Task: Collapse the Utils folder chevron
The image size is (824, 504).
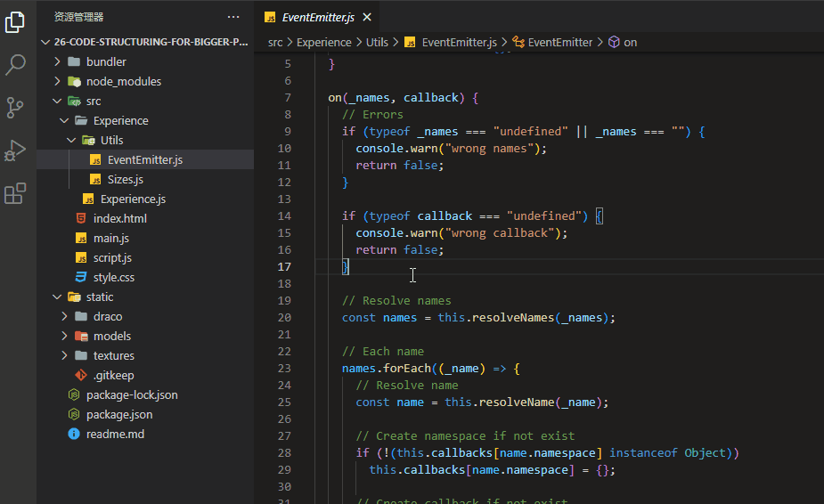Action: point(72,141)
